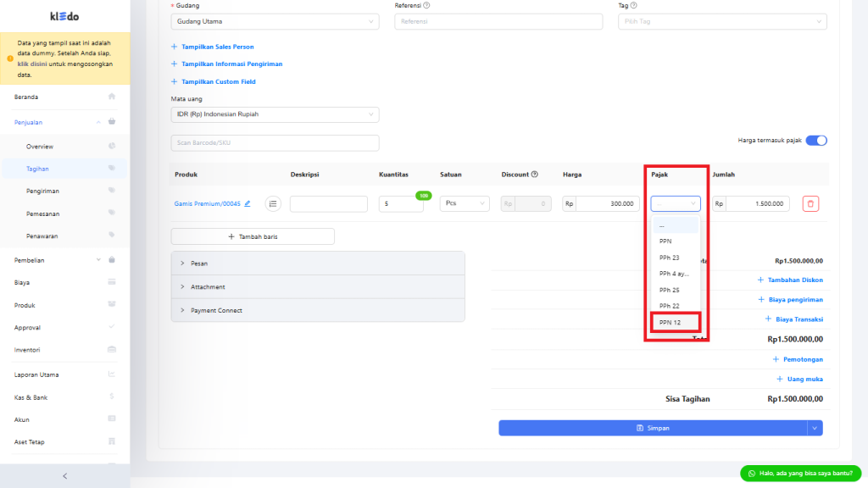The height and width of the screenshot is (488, 868).
Task: Click the Discount help question icon
Action: tap(534, 175)
